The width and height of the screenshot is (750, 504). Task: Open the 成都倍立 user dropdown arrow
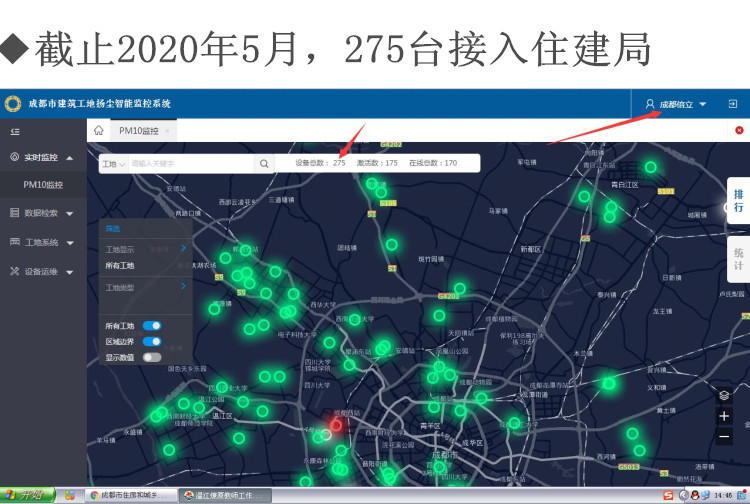click(703, 104)
